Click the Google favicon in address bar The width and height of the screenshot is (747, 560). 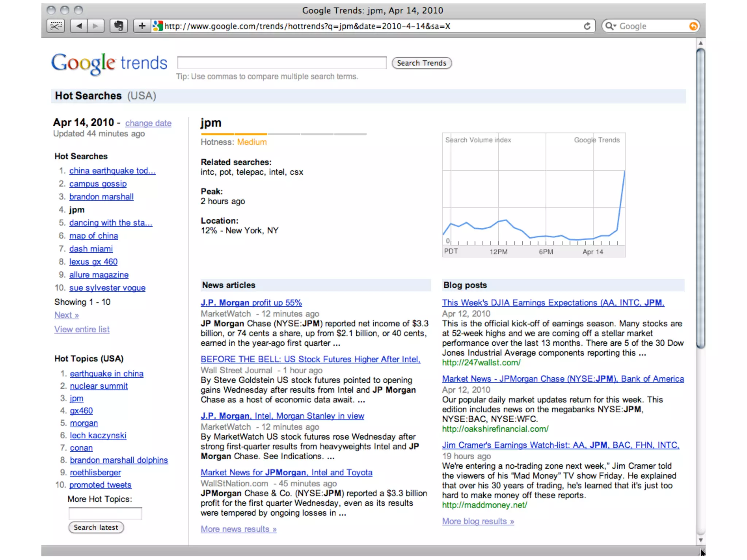(x=158, y=26)
